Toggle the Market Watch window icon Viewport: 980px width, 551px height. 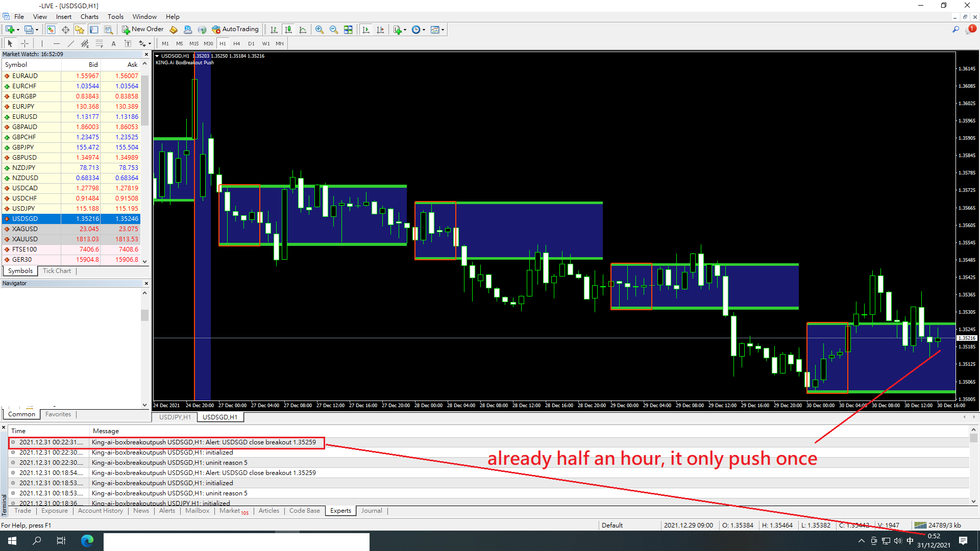pos(51,30)
